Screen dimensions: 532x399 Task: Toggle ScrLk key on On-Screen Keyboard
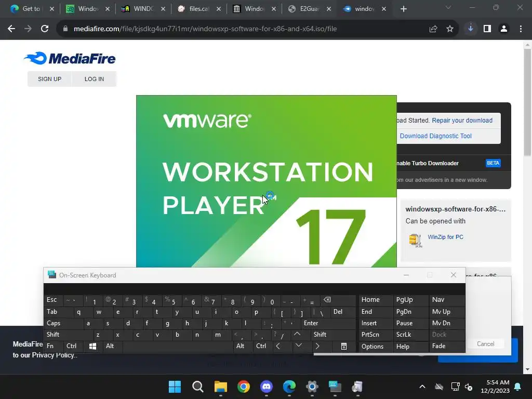(410, 335)
